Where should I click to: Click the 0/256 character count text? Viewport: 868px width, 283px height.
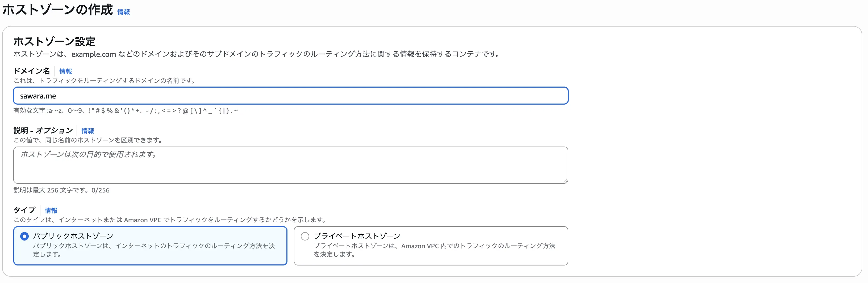tap(101, 190)
